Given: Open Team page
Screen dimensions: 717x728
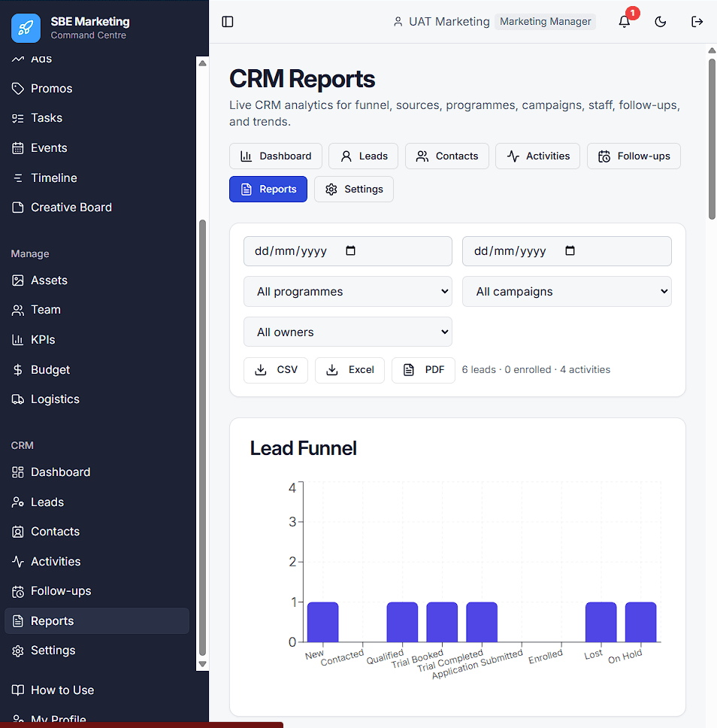Looking at the screenshot, I should 97,310.
